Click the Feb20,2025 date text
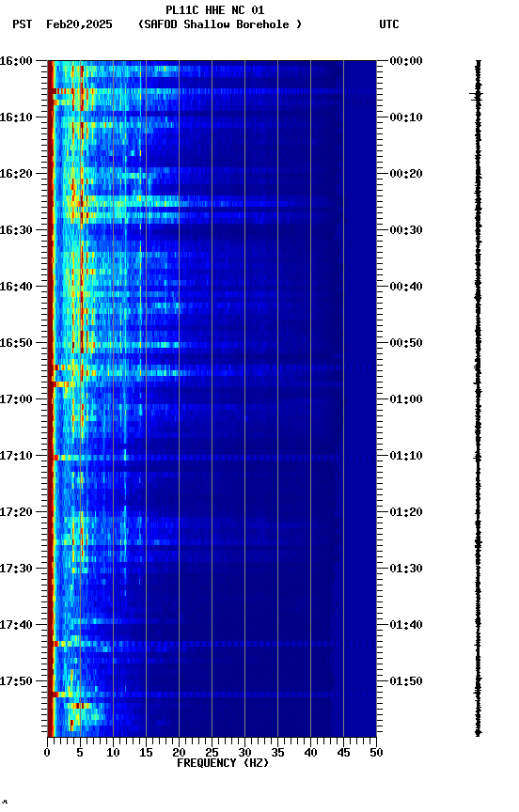The image size is (519, 812). coord(79,24)
